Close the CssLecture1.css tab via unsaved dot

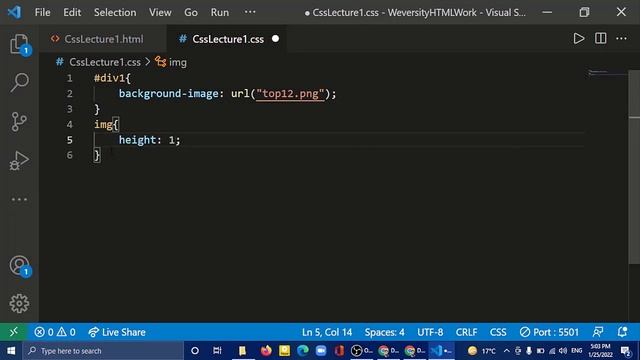point(276,39)
